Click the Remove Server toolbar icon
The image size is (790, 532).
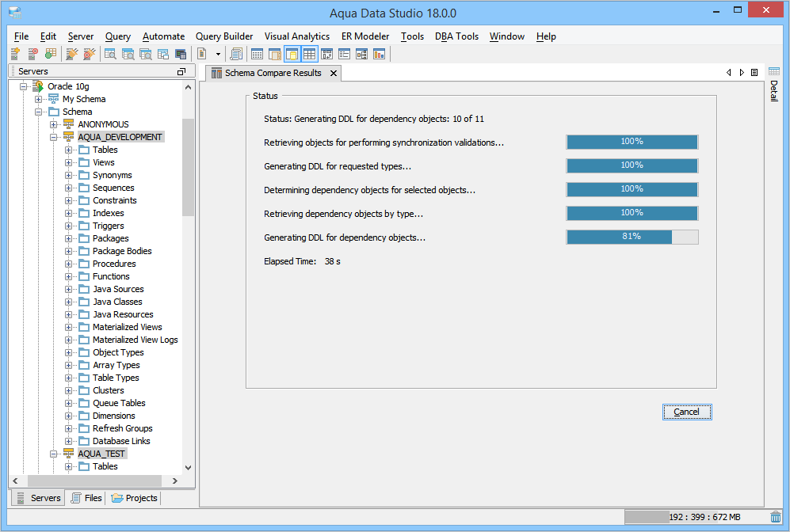pyautogui.click(x=33, y=54)
